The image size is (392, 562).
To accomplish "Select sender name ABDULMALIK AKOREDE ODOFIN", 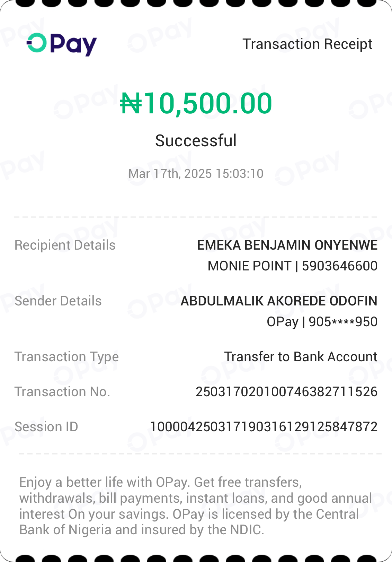I will [279, 301].
